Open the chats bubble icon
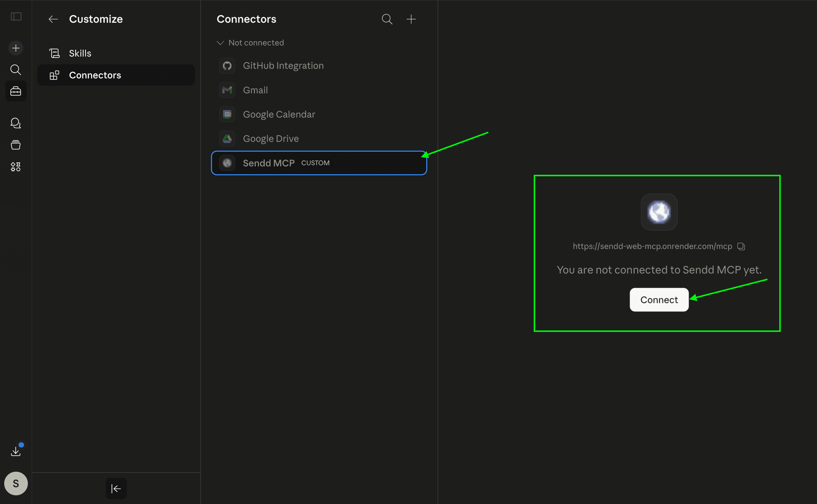This screenshot has height=504, width=817. click(x=16, y=123)
